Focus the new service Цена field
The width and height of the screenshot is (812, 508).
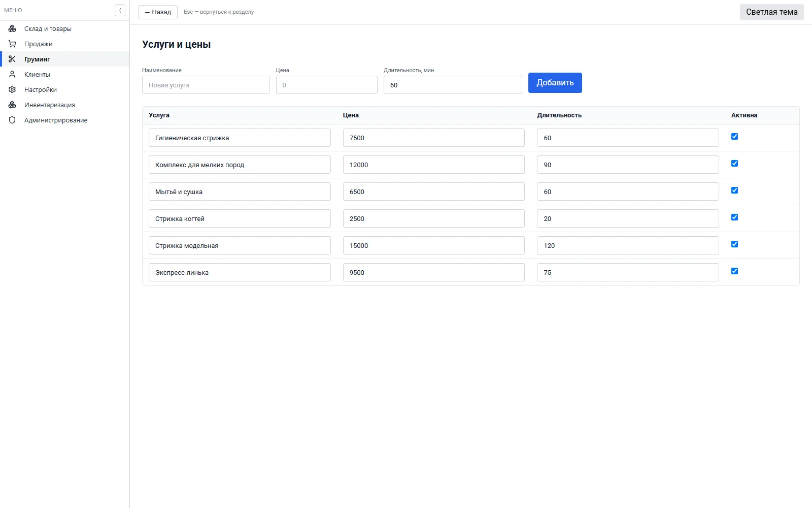point(327,85)
